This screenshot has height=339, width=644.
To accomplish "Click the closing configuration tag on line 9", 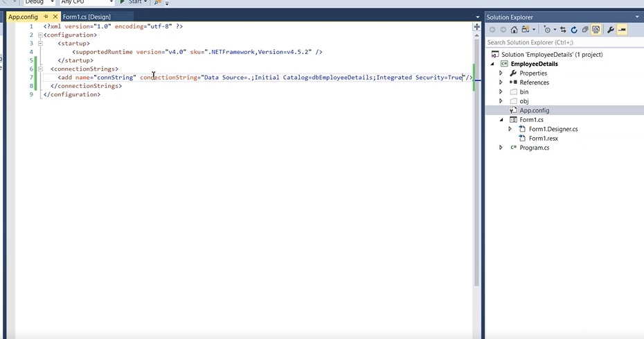I will click(x=72, y=94).
